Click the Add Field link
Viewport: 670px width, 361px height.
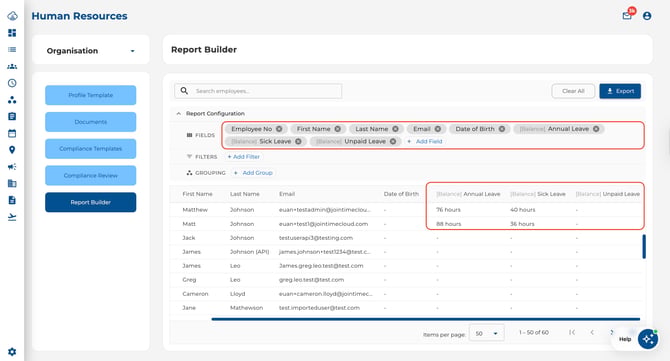click(425, 141)
